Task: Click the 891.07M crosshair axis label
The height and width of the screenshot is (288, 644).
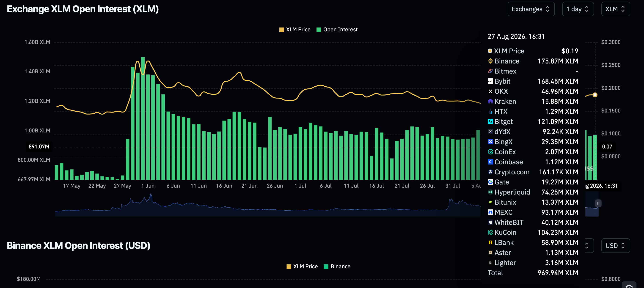Action: pos(39,146)
